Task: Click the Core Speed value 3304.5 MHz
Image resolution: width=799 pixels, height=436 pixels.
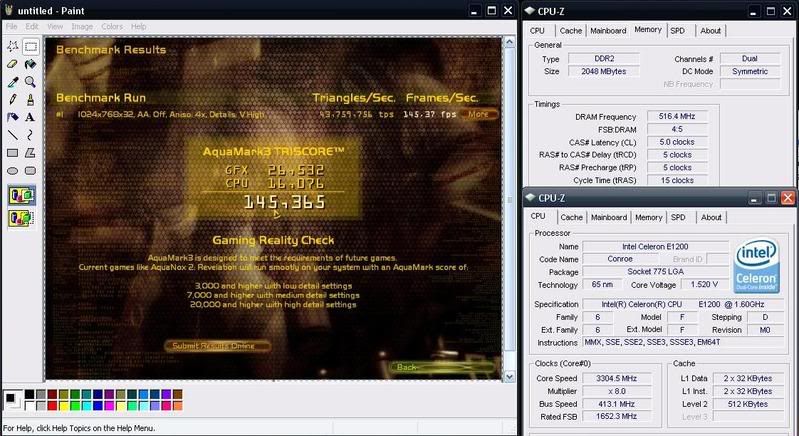Action: [617, 378]
